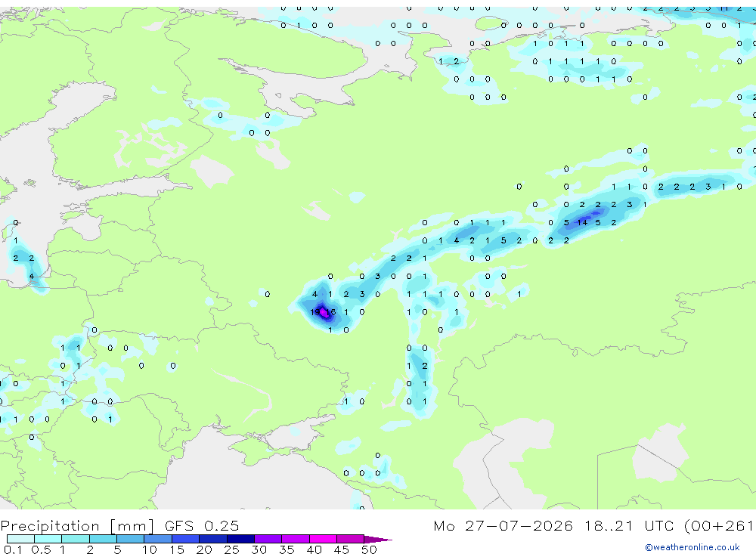Select the 'Mo 27-07-2026' date label
Screen dimensions: 756x554
[503, 525]
